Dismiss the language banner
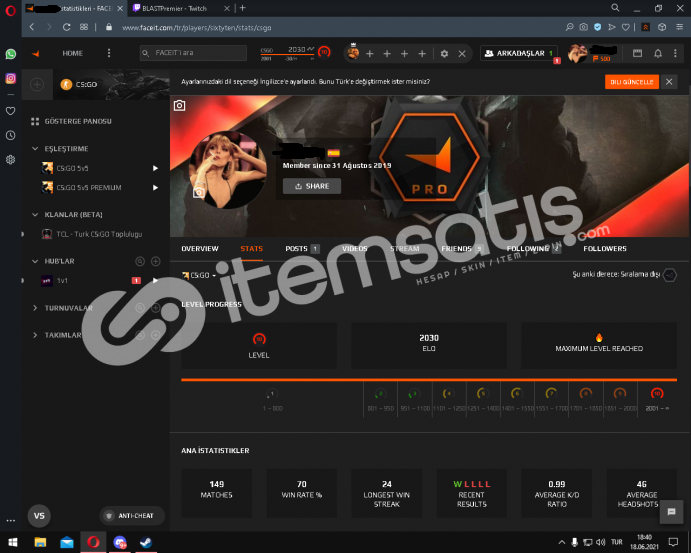Screen dimensions: 691x553 (669, 82)
